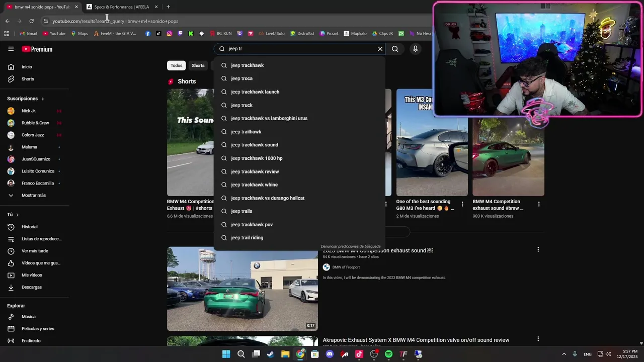Select the 'Shorts' filter chip
Viewport: 644px width, 362px height.
tap(198, 65)
